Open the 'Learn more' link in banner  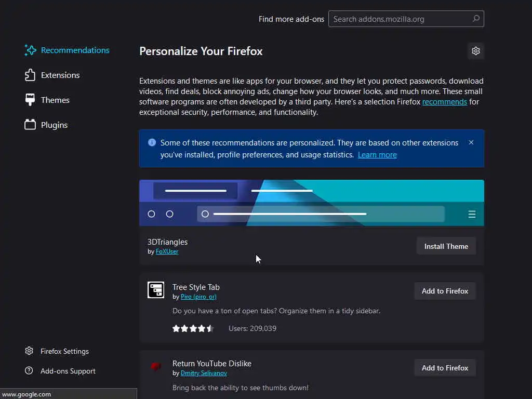[x=377, y=155]
